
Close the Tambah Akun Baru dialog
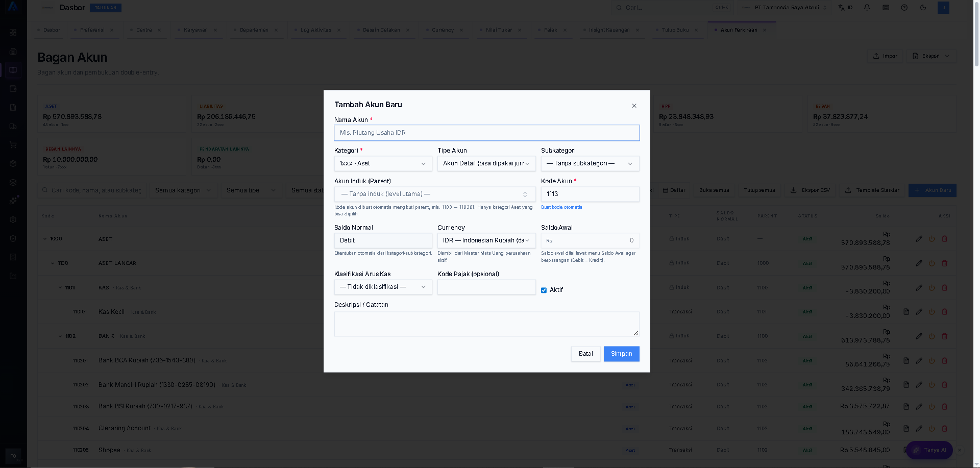point(634,106)
